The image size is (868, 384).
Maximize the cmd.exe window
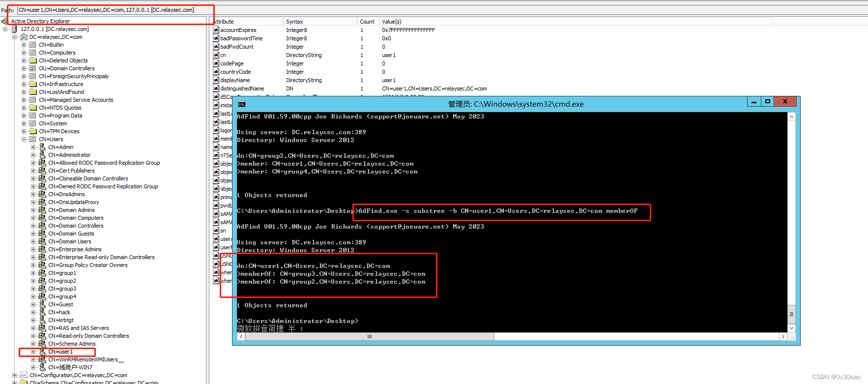click(767, 101)
